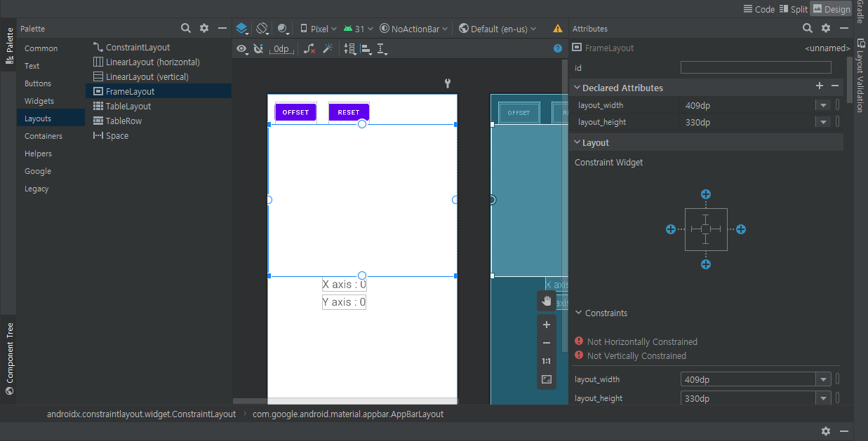Zoom out of the design canvas
Screen dimensions: 868x441
pos(547,343)
